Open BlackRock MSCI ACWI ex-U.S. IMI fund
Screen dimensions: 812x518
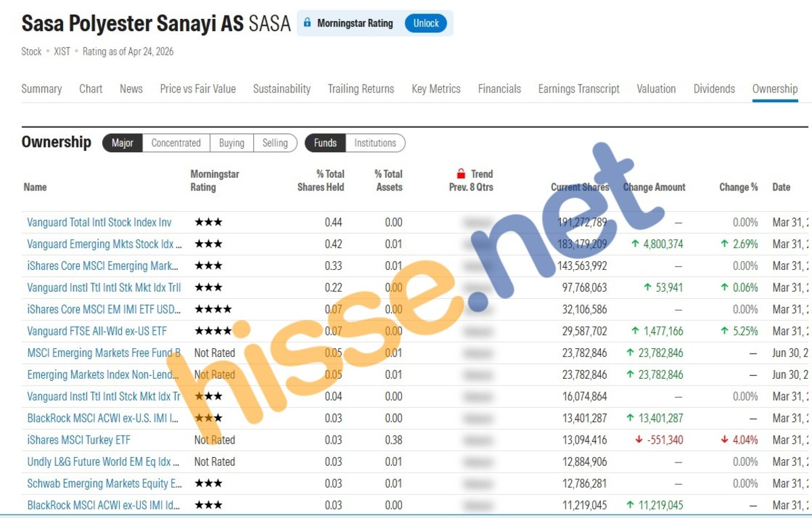[x=104, y=418]
